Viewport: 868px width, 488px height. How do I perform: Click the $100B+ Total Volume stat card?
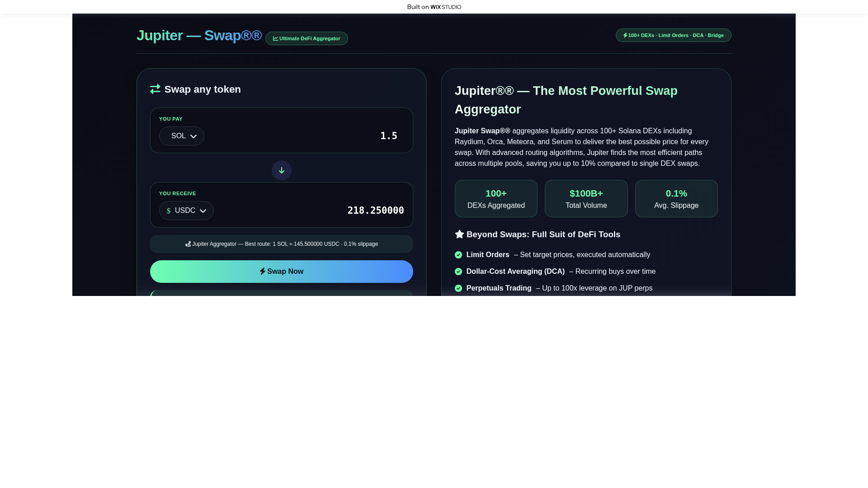(x=586, y=199)
